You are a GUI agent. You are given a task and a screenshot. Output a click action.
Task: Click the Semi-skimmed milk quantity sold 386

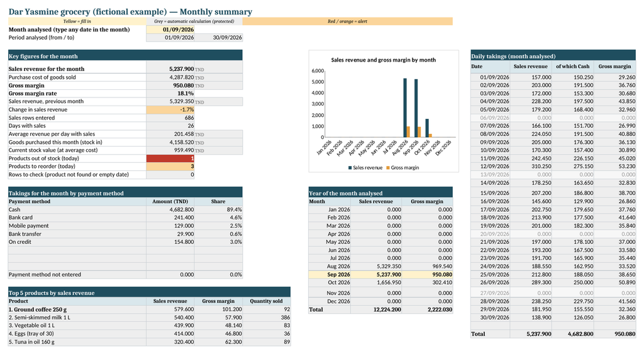click(267, 317)
